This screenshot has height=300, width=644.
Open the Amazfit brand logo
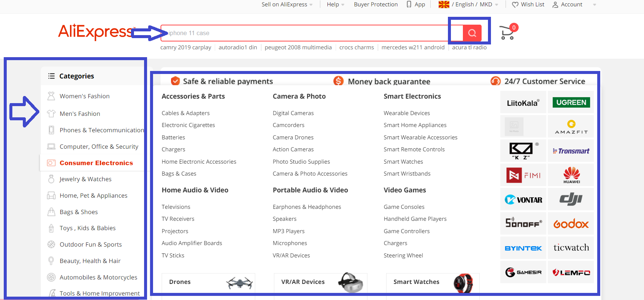(571, 127)
